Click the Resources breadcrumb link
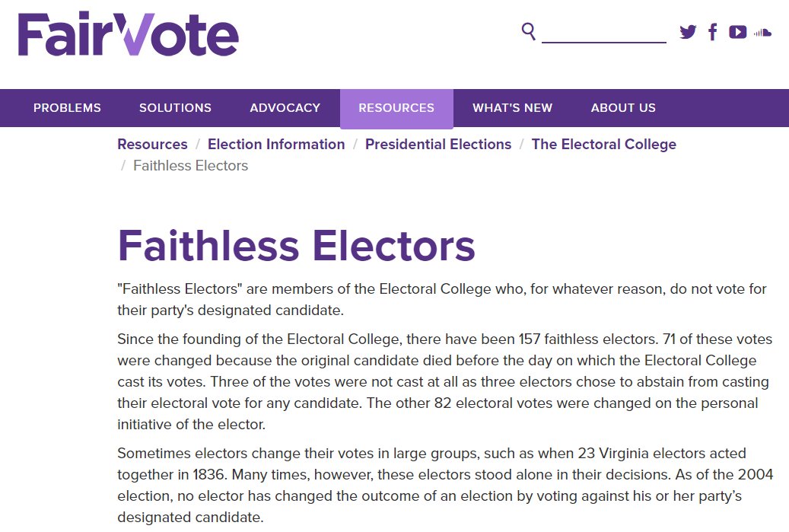The height and width of the screenshot is (532, 789). [152, 145]
